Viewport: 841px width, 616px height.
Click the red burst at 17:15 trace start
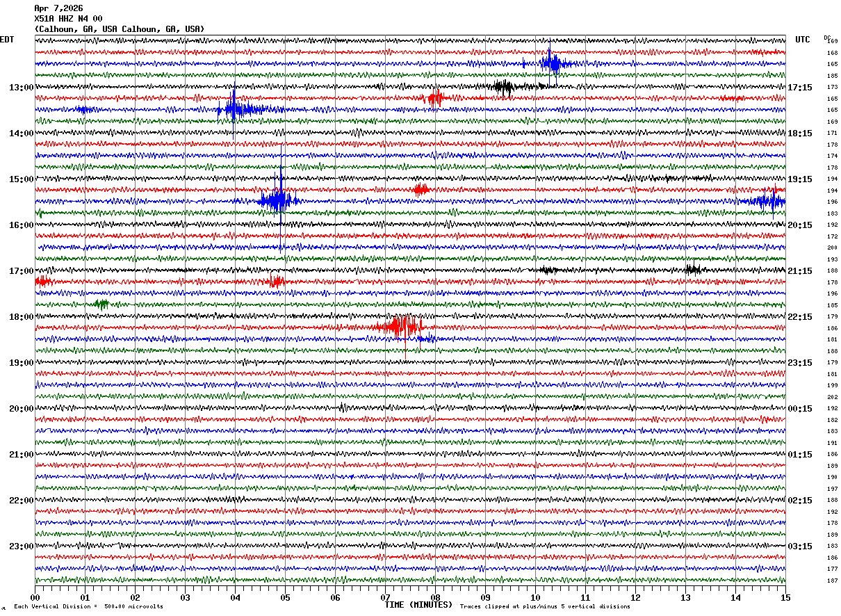click(x=43, y=281)
